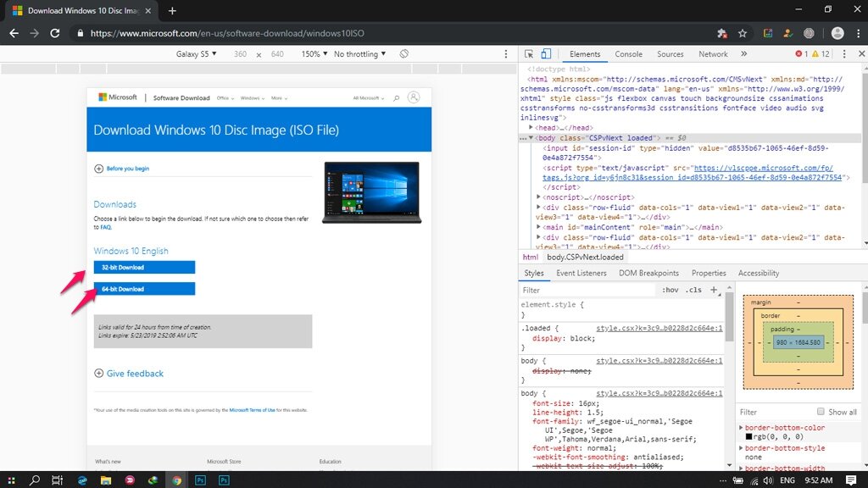Screen dimensions: 868x488
Task: Expand border-bottom-style computed property
Action: (741, 447)
